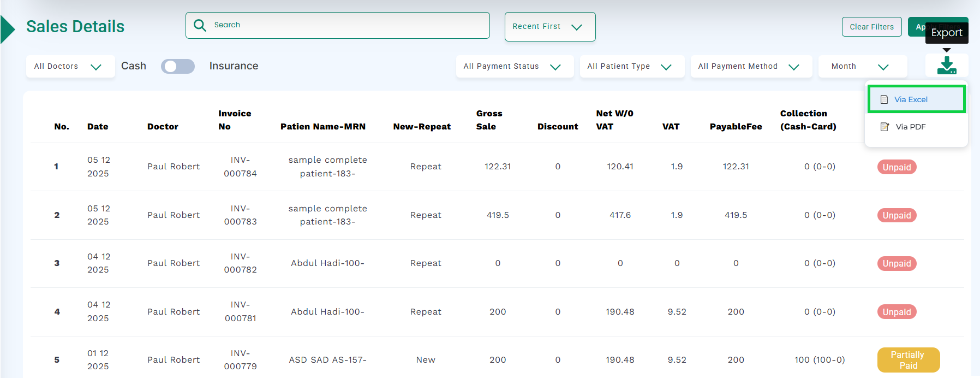Screen dimensions: 980x378
Task: Click the Unpaid badge for INV-000781
Action: [x=897, y=312]
